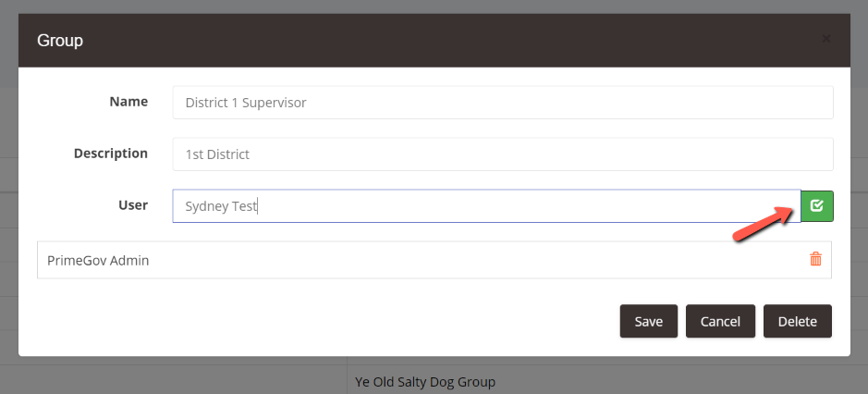Click the Name label
This screenshot has height=394, width=868.
pyautogui.click(x=128, y=102)
